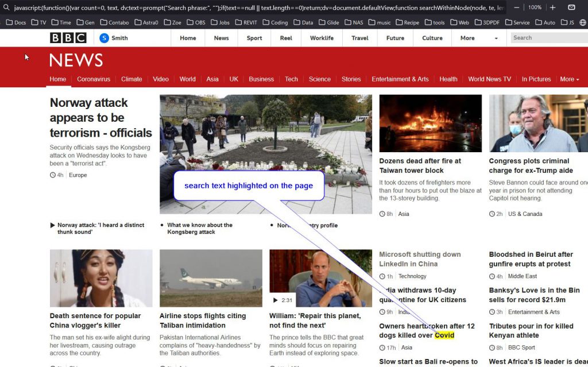Screen dimensions: 588x367
Task: Click the globe icon in bookmarks bar
Action: click(x=583, y=22)
